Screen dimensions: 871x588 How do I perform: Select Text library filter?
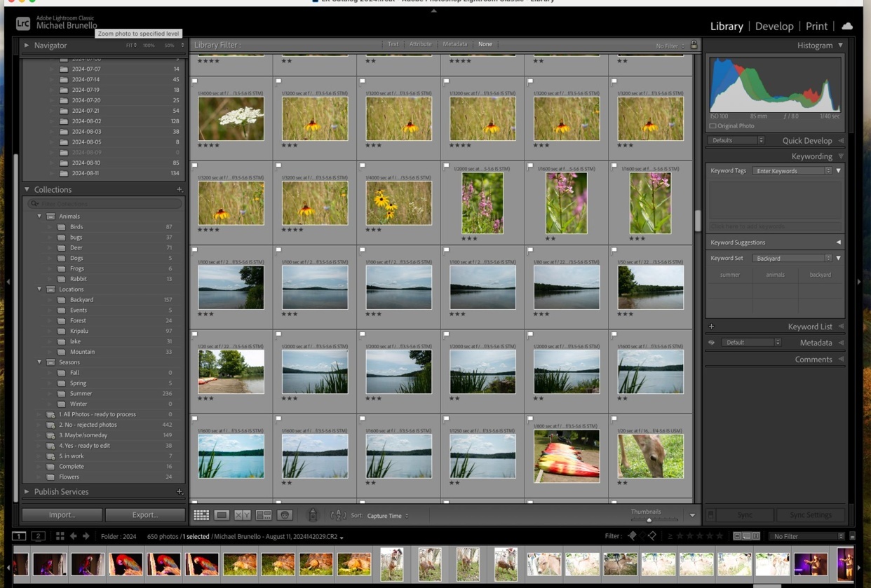pos(393,44)
